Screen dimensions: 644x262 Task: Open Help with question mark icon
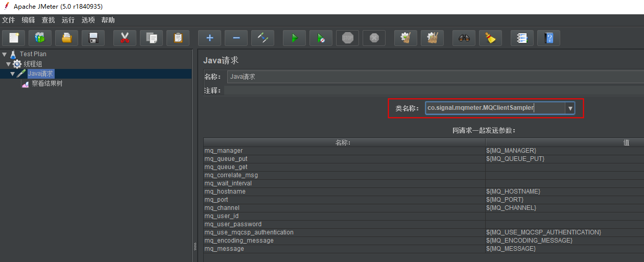tap(548, 38)
